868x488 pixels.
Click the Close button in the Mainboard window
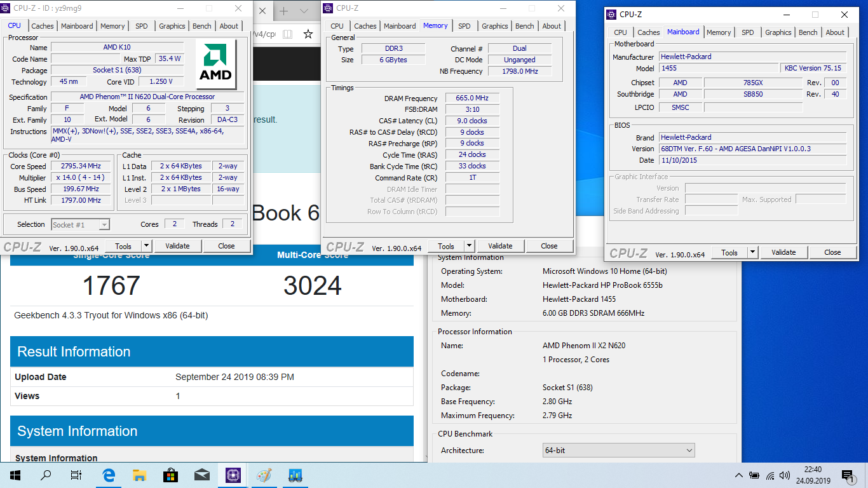click(x=832, y=252)
